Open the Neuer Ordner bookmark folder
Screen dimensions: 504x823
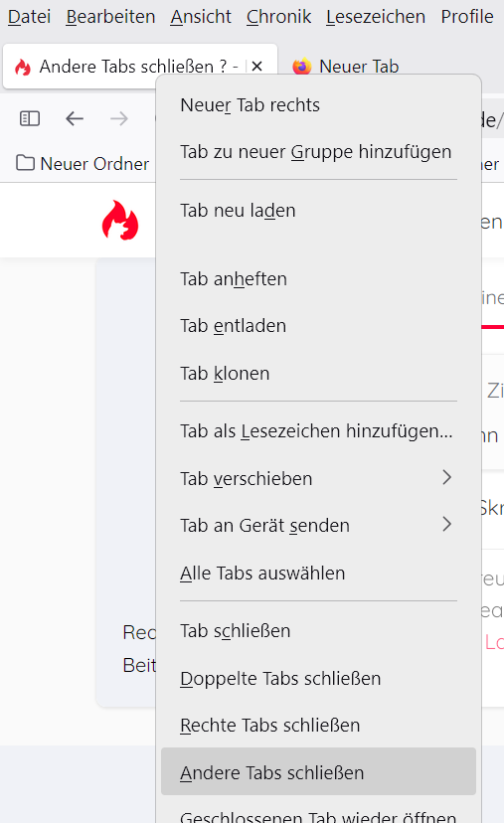pyautogui.click(x=83, y=164)
